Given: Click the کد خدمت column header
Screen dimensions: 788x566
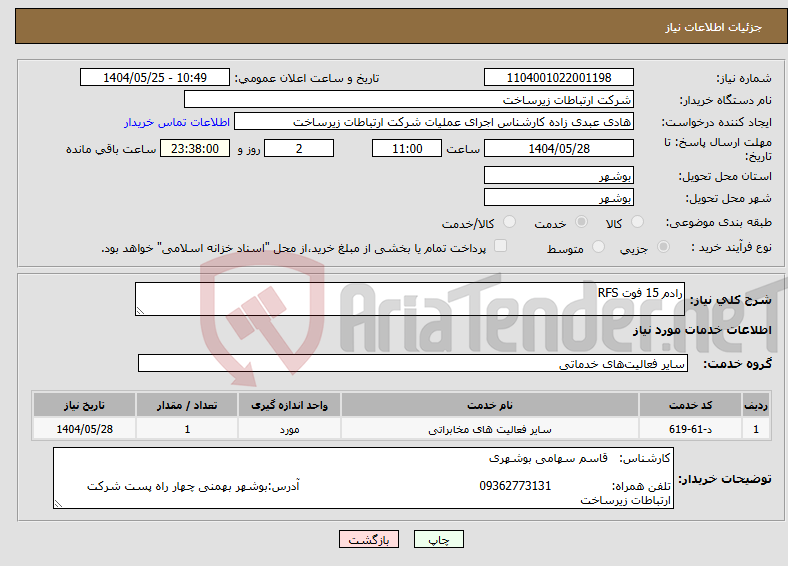Looking at the screenshot, I should click(691, 405).
